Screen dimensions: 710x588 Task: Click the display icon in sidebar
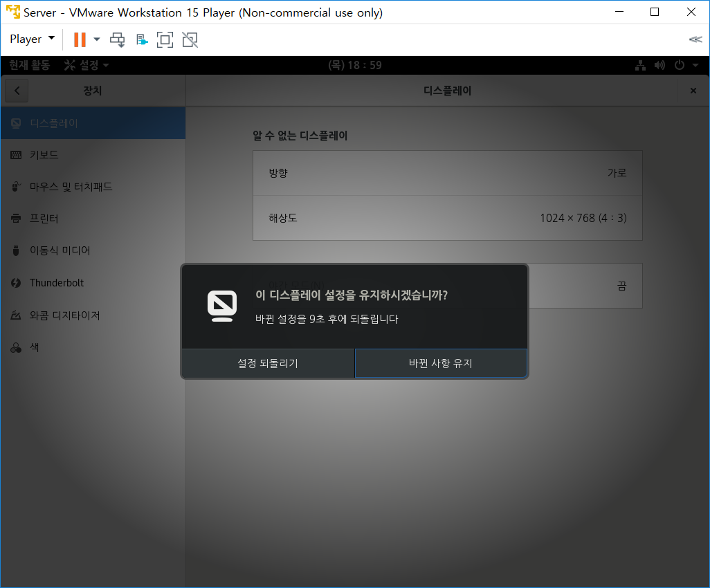16,123
